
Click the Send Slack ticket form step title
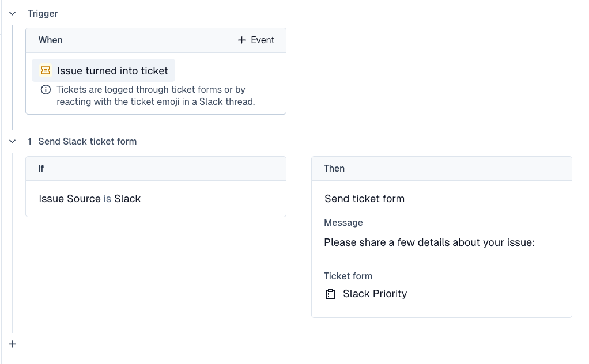[x=88, y=141]
